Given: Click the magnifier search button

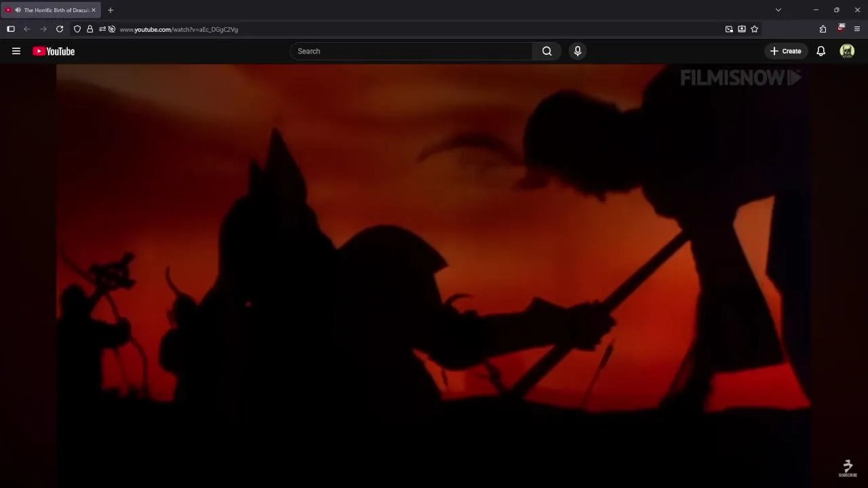Looking at the screenshot, I should [x=547, y=51].
